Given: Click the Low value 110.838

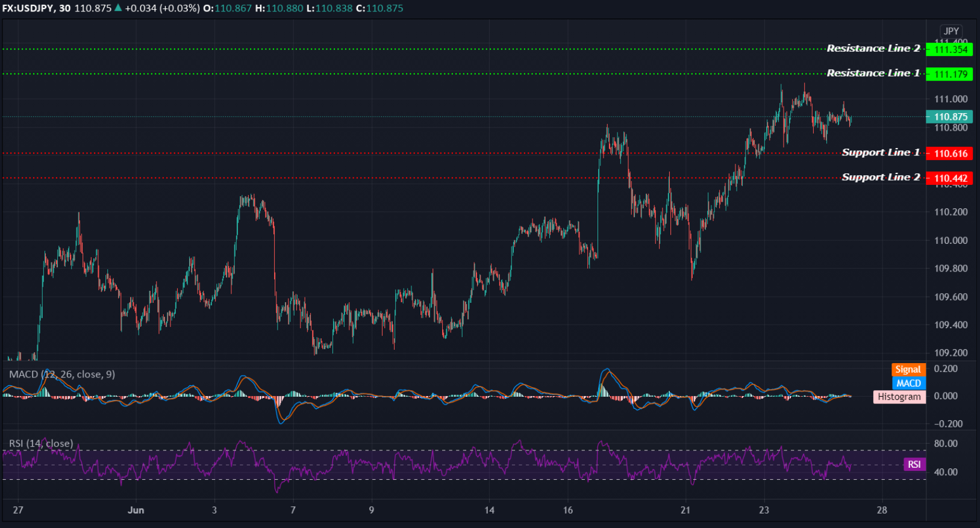Looking at the screenshot, I should click(334, 8).
